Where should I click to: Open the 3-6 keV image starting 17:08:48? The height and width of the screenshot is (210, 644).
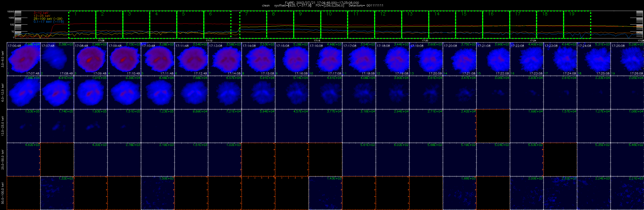[91, 59]
